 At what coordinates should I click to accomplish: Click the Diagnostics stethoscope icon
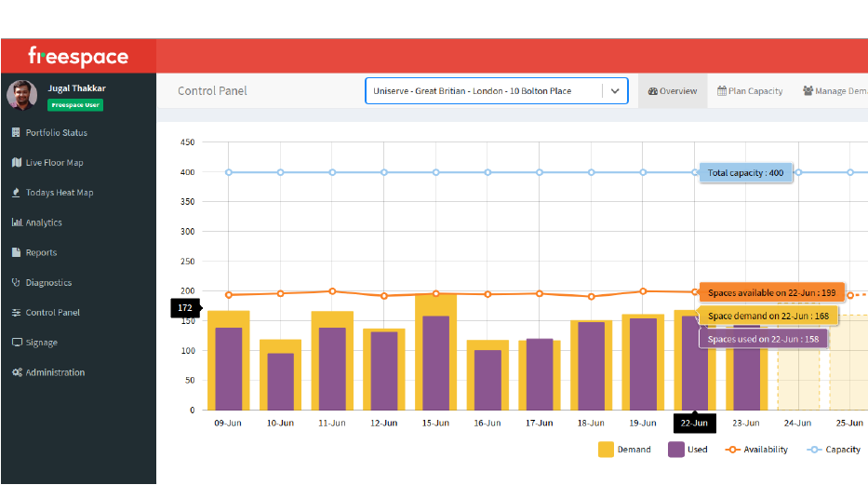coord(16,283)
